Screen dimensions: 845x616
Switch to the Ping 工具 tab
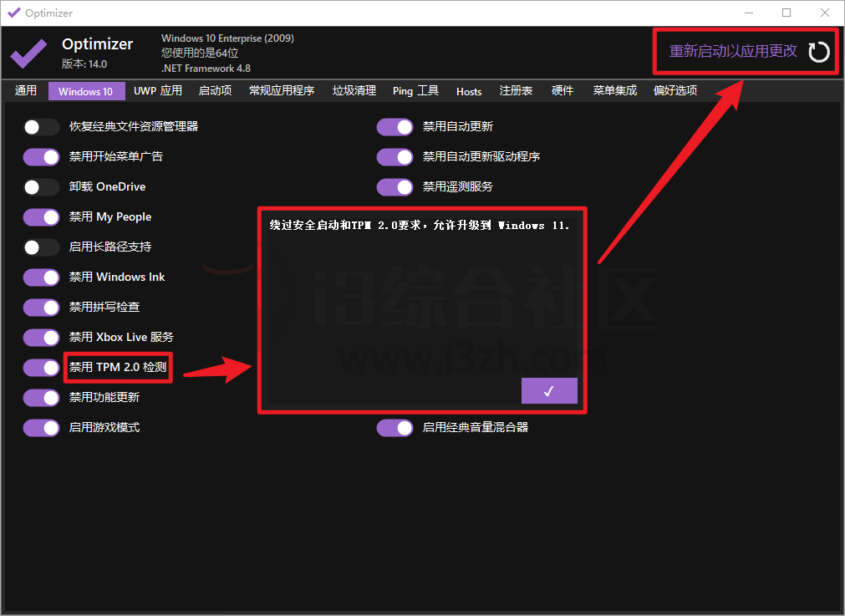tap(415, 90)
